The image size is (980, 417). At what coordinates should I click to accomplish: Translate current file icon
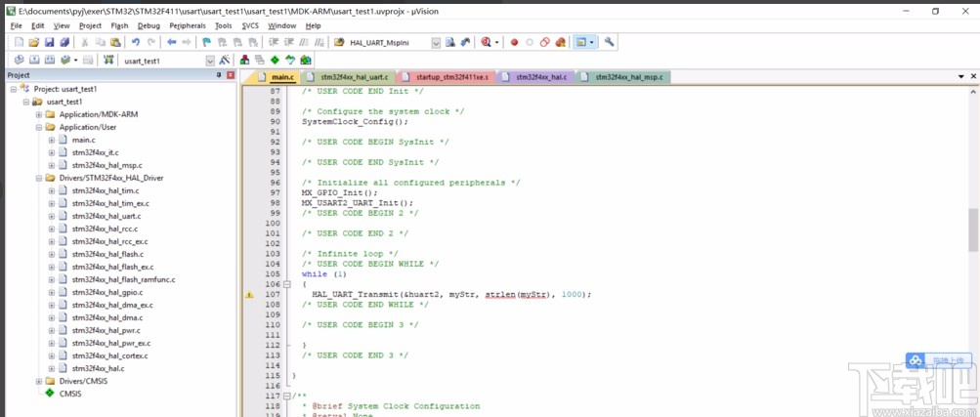19,61
